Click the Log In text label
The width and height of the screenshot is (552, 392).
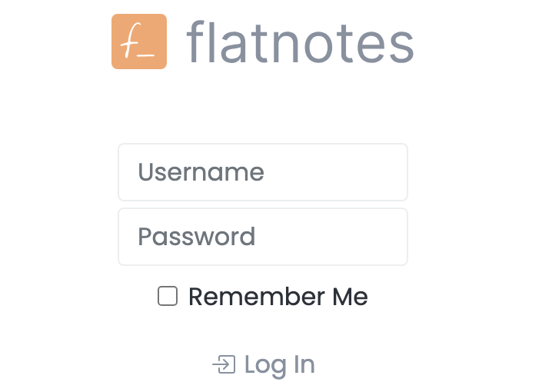pyautogui.click(x=279, y=364)
